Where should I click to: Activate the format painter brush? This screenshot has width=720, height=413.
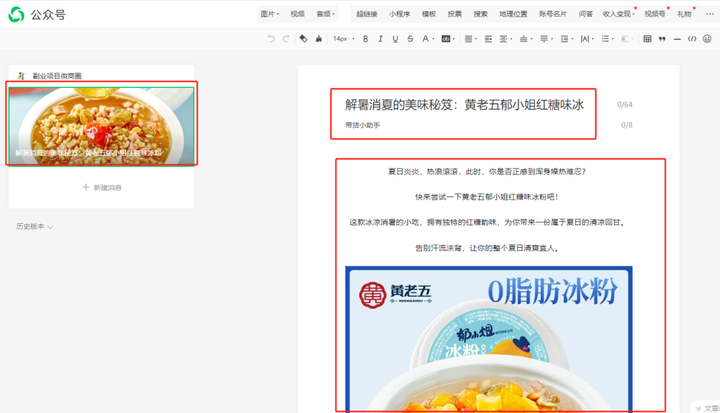click(319, 39)
